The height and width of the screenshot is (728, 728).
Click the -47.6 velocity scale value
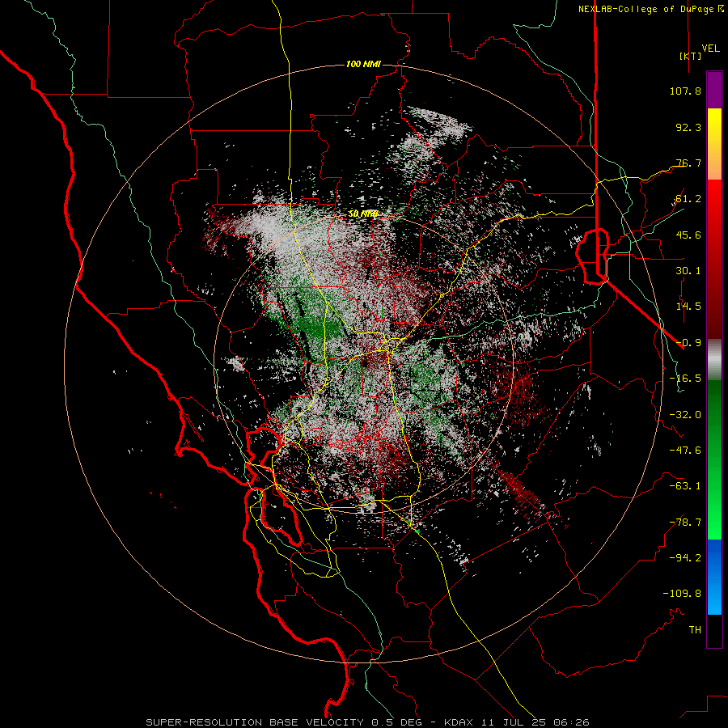pos(685,451)
